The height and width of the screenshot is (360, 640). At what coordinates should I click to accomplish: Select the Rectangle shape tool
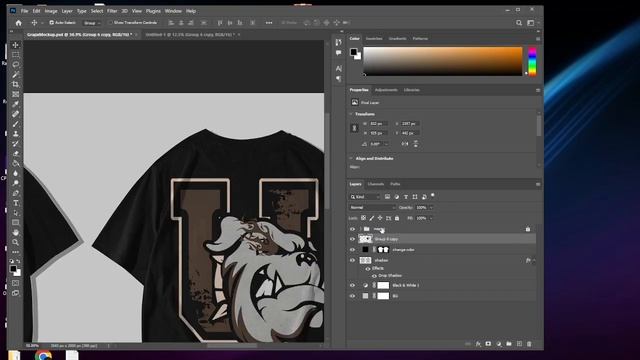pyautogui.click(x=16, y=222)
